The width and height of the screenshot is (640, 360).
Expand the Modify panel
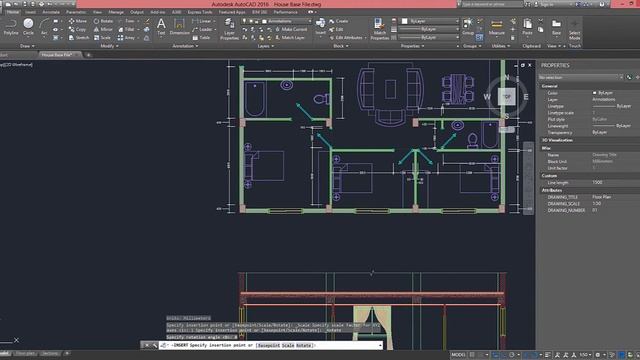coord(109,46)
